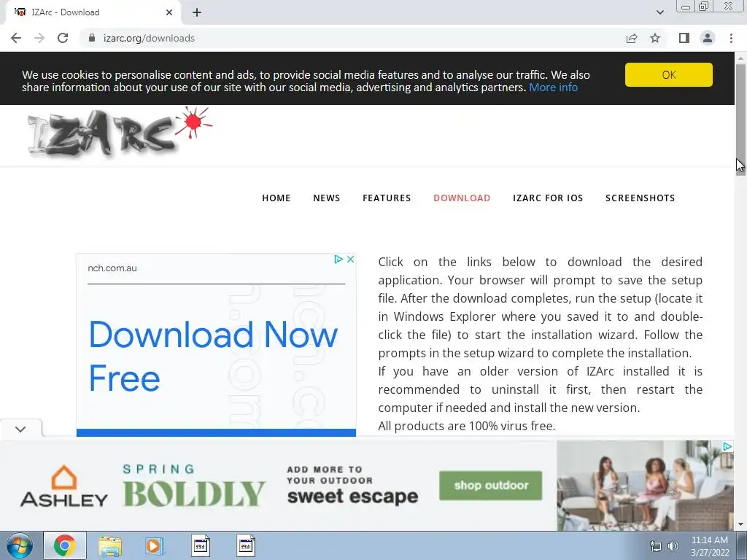The image size is (747, 560).
Task: Go to the HOME page
Action: pyautogui.click(x=276, y=198)
